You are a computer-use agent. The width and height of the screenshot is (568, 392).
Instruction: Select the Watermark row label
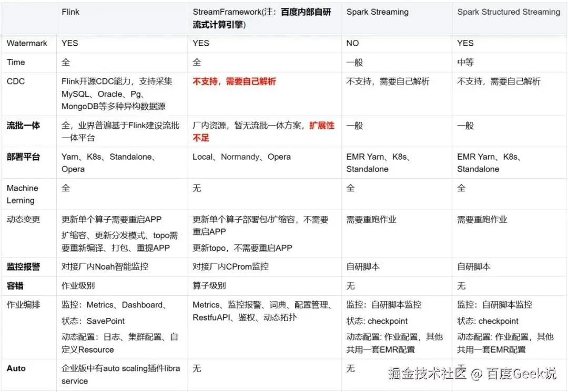(x=26, y=43)
